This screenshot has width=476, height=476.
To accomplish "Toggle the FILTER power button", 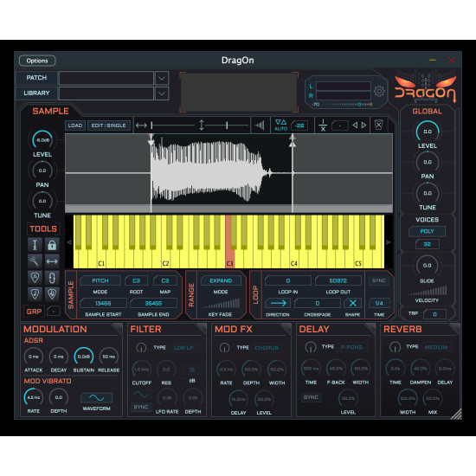I will point(141,348).
